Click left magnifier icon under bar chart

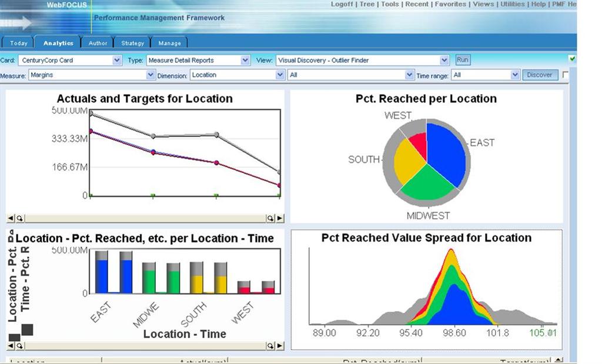tap(19, 346)
